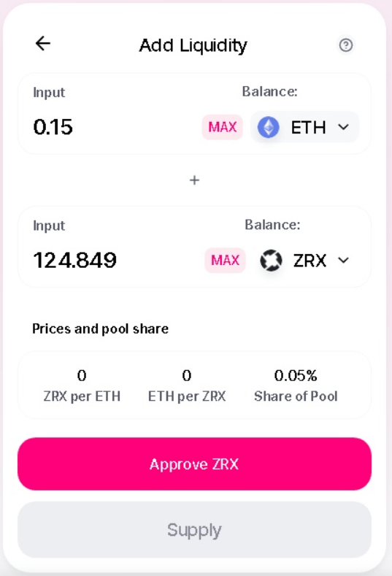Image resolution: width=392 pixels, height=576 pixels.
Task: Click the Supply button
Action: 194,530
